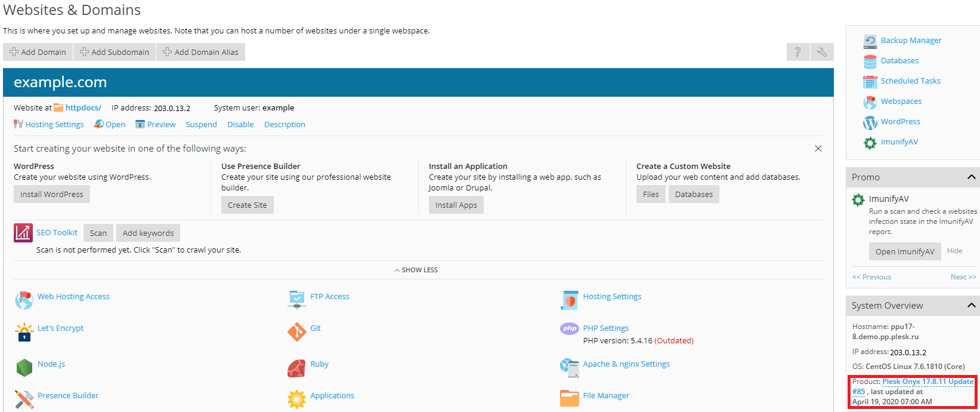This screenshot has width=980, height=412.
Task: Open the Backup Manager icon
Action: [870, 41]
